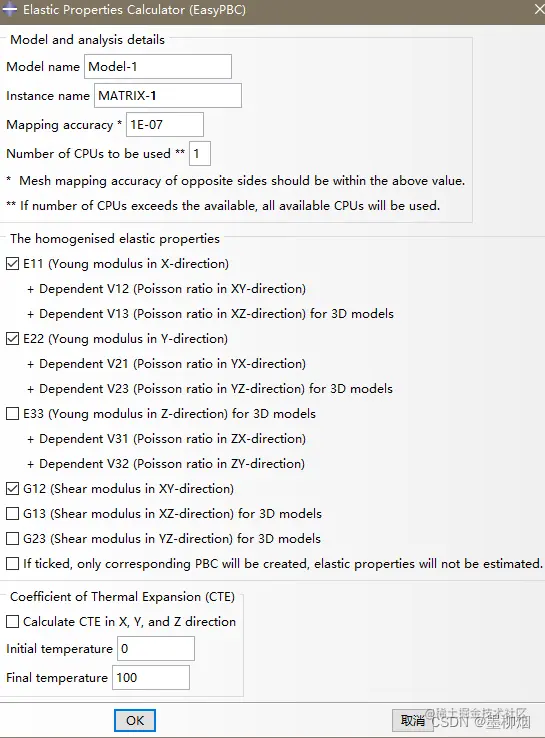Confirm the dialog with OK button

(x=135, y=721)
